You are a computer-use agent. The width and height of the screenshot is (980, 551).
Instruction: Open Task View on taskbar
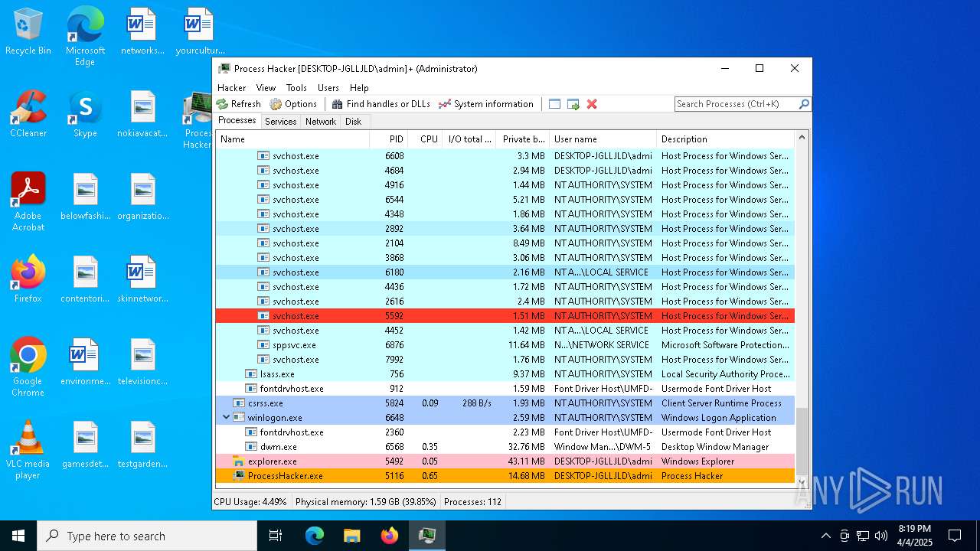[x=276, y=536]
